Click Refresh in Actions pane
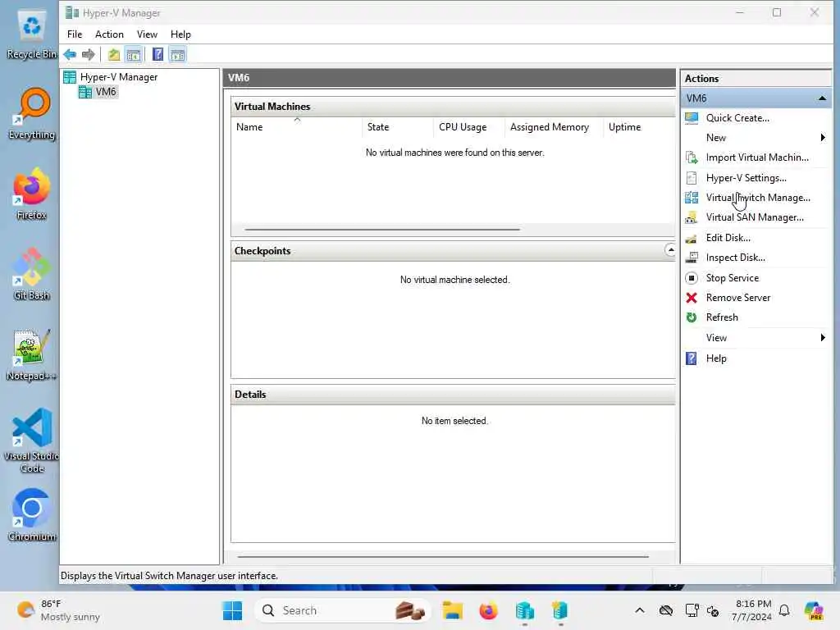840x630 pixels. click(x=722, y=317)
